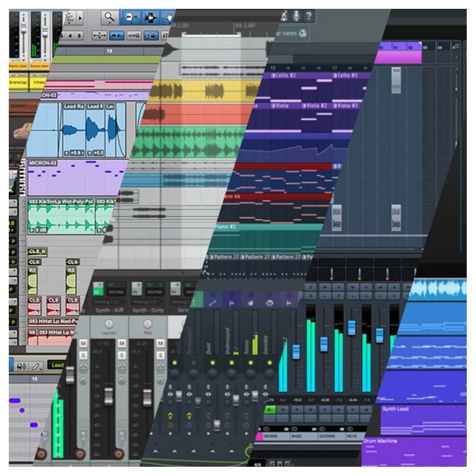Viewport: 476px width, 476px height.
Task: Click the link icon above the GUITARS label
Action: click(x=322, y=429)
